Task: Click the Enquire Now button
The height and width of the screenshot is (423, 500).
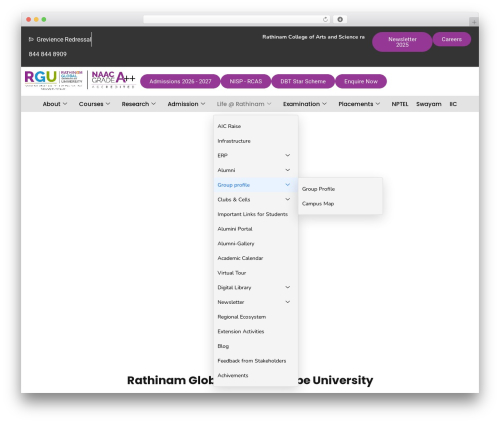Action: tap(361, 81)
